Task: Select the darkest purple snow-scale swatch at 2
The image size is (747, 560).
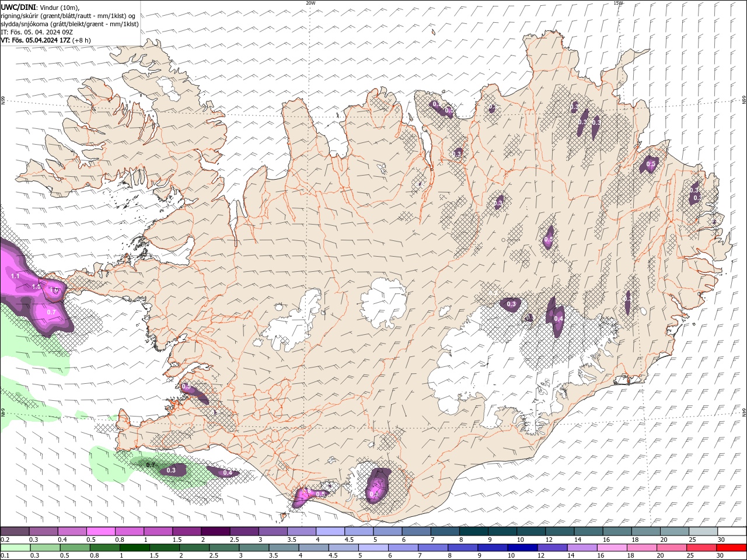Action: (x=215, y=531)
